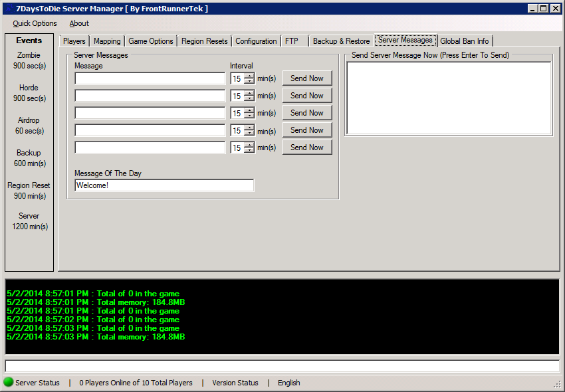Increase the first message interval

pyautogui.click(x=249, y=76)
